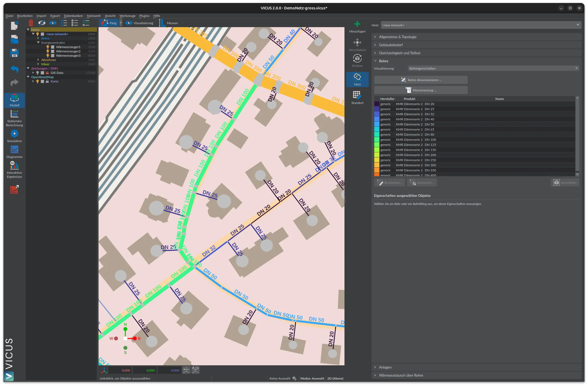Image resolution: width=588 pixels, height=386 pixels.
Task: Click the Modus: Auswahl status button
Action: click(x=312, y=378)
